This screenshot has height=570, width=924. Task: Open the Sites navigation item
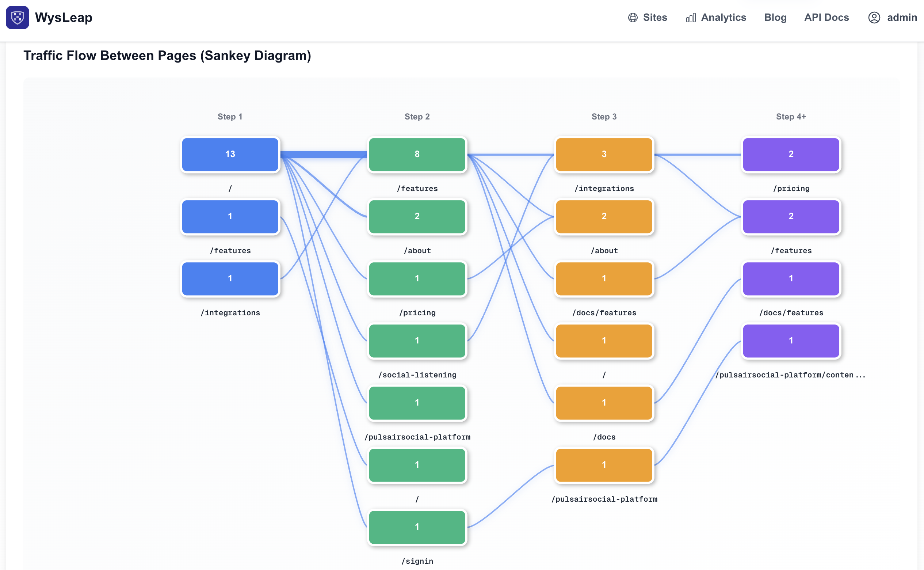[x=654, y=17]
